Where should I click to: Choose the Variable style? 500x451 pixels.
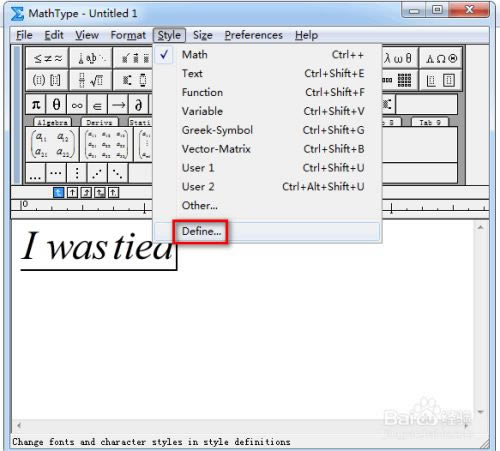coord(267,111)
